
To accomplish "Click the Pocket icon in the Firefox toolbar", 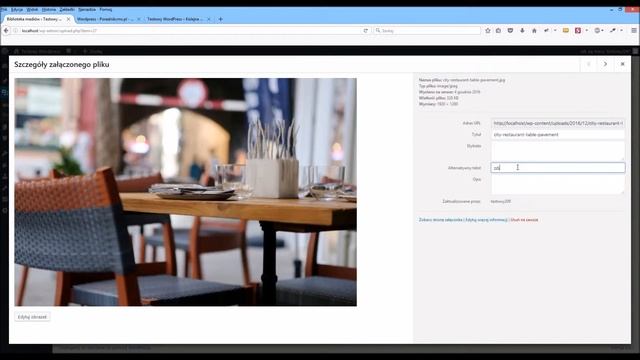I will (510, 31).
